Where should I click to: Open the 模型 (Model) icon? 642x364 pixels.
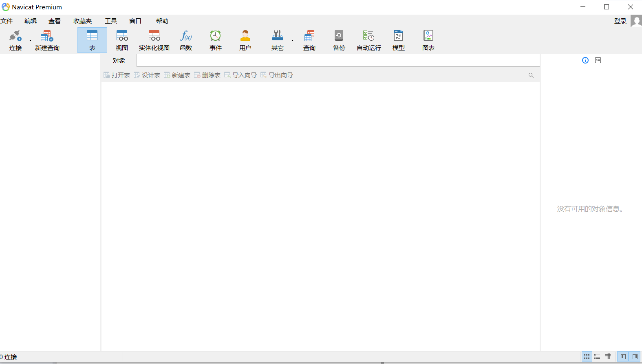point(399,40)
